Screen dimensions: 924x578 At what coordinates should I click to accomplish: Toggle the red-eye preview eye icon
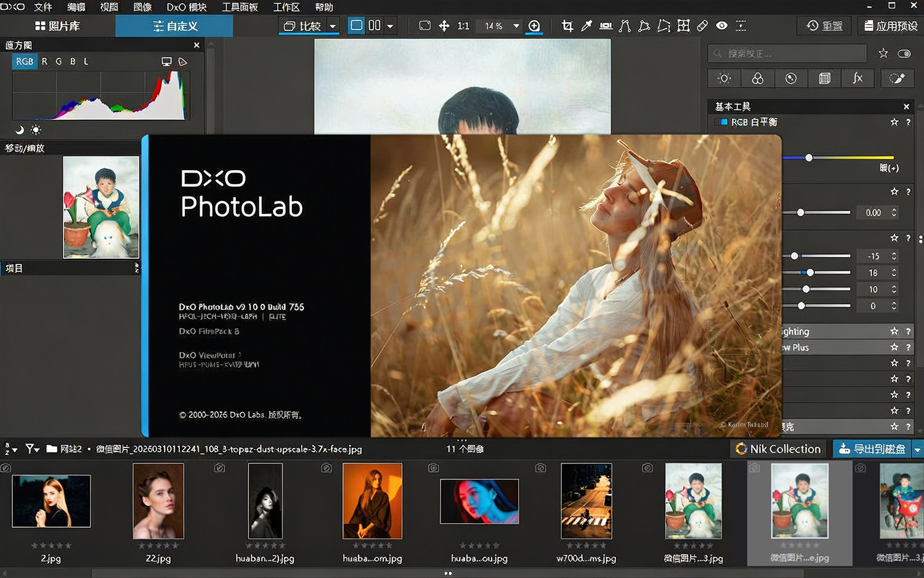click(722, 26)
